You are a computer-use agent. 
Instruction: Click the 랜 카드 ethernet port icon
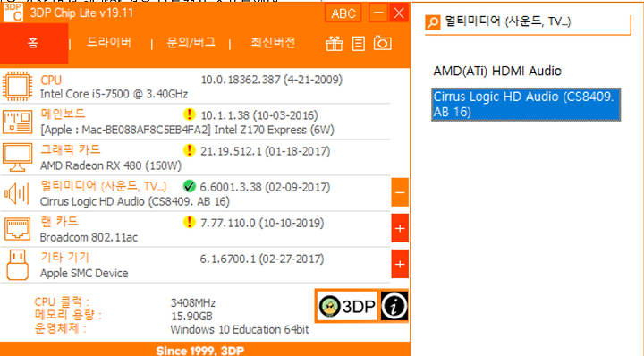(x=17, y=229)
